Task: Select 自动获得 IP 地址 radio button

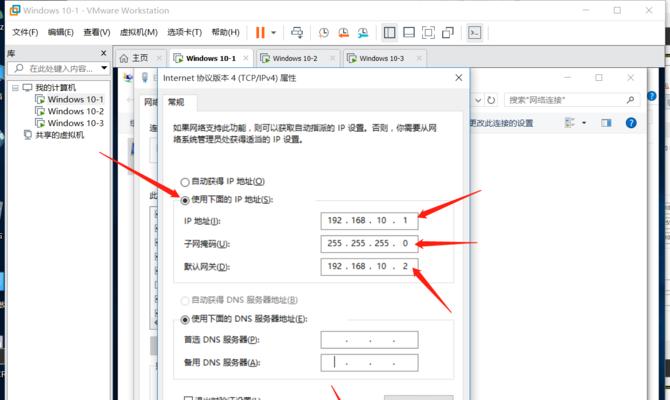Action: tap(183, 181)
